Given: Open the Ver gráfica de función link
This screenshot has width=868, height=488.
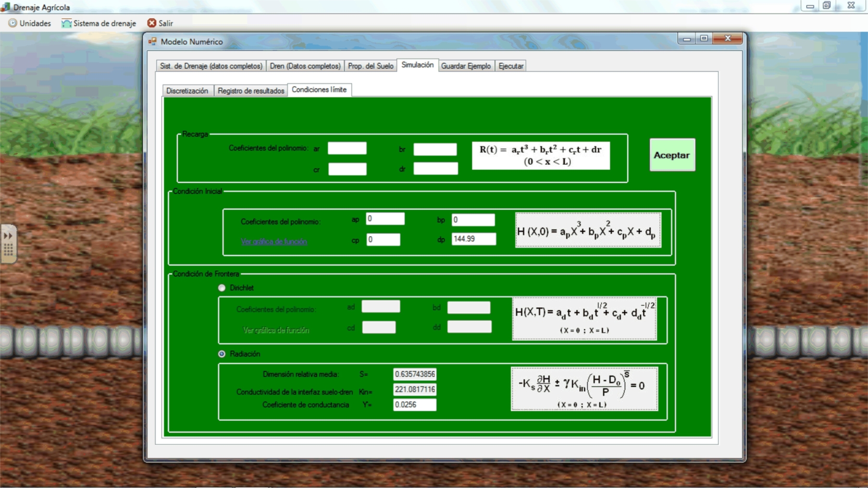Looking at the screenshot, I should coord(274,242).
